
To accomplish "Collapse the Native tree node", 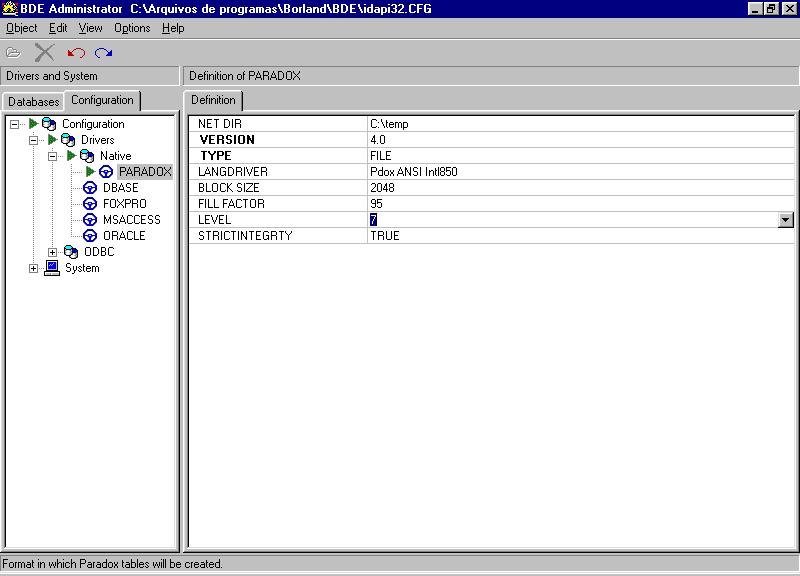I will pos(52,156).
